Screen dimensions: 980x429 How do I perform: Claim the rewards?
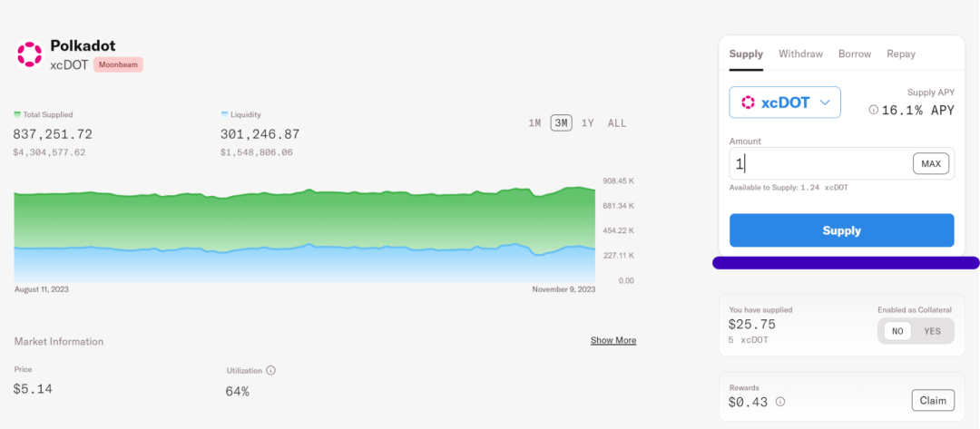point(933,400)
